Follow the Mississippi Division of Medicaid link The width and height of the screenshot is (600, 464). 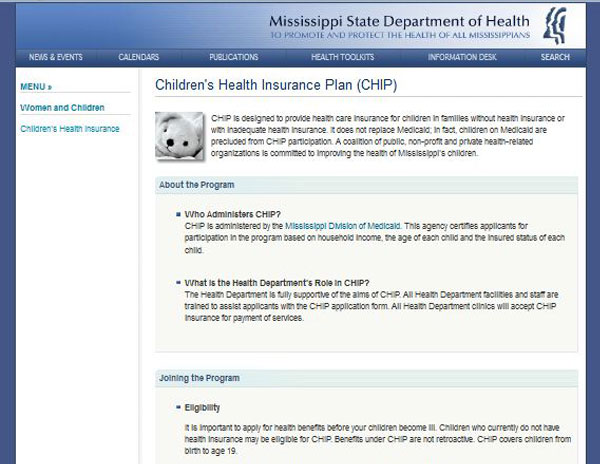click(342, 226)
